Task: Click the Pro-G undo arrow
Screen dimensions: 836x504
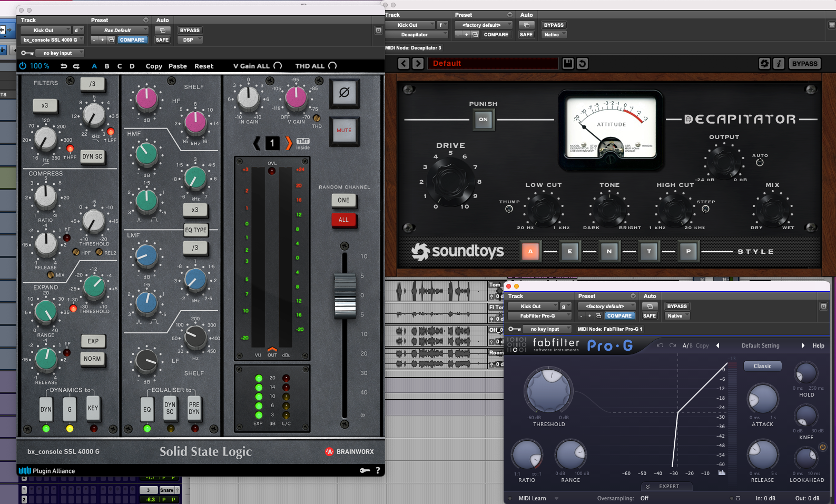Action: (660, 345)
